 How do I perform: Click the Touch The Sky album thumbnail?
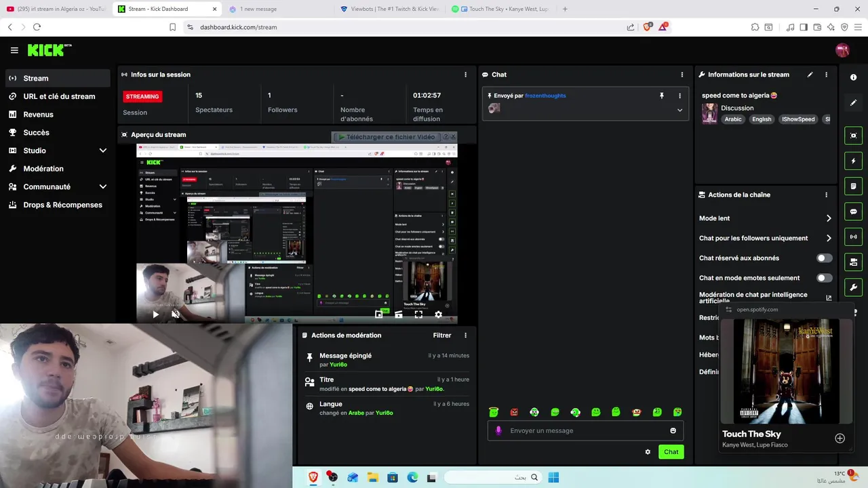pyautogui.click(x=785, y=371)
